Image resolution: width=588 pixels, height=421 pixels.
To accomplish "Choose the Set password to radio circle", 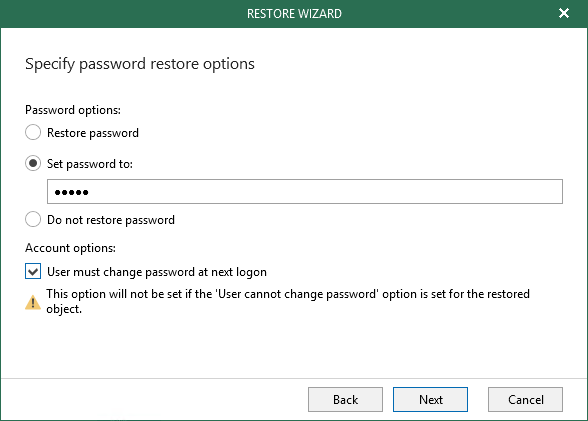I will tap(33, 163).
